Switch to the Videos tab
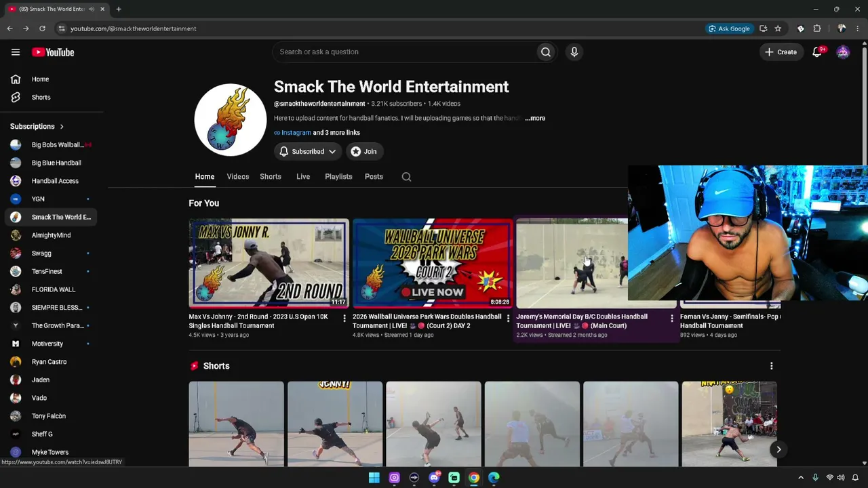Image resolution: width=868 pixels, height=488 pixels. pos(238,177)
